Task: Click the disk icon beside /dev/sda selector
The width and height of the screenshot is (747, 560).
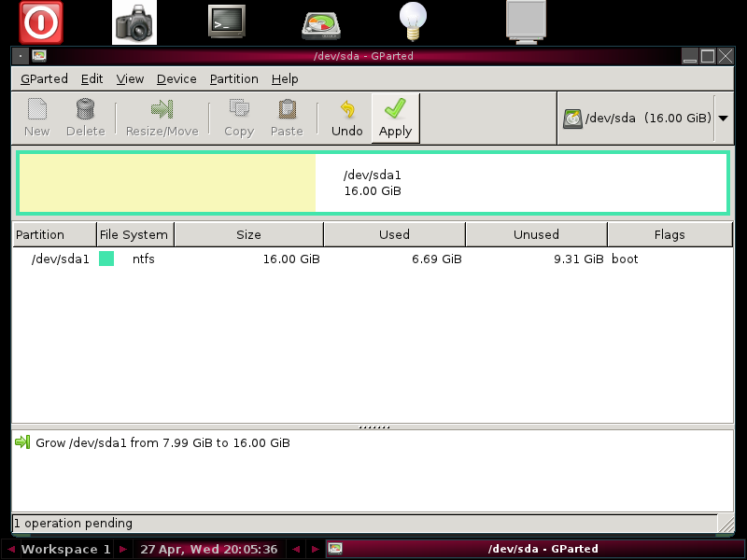Action: [572, 119]
